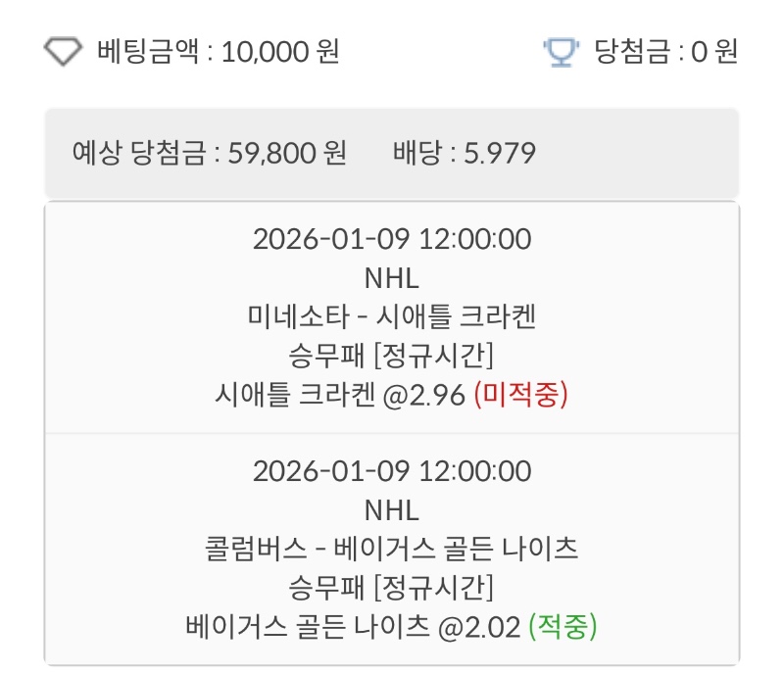Click the 베이거스 골든 나이츠 @2.02 pick
Image resolution: width=784 pixels, height=673 pixels.
click(x=353, y=626)
